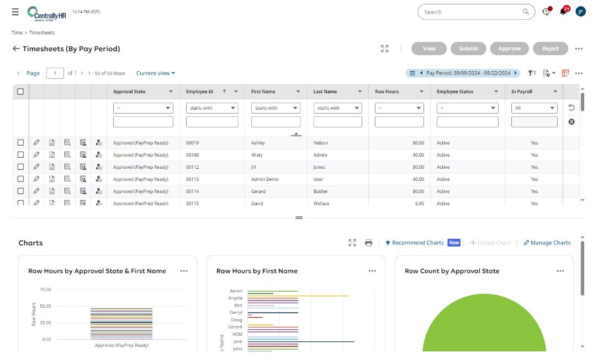Viewport: 598px width, 364px height.
Task: Select the row for Admin Demo User
Action: click(x=20, y=179)
